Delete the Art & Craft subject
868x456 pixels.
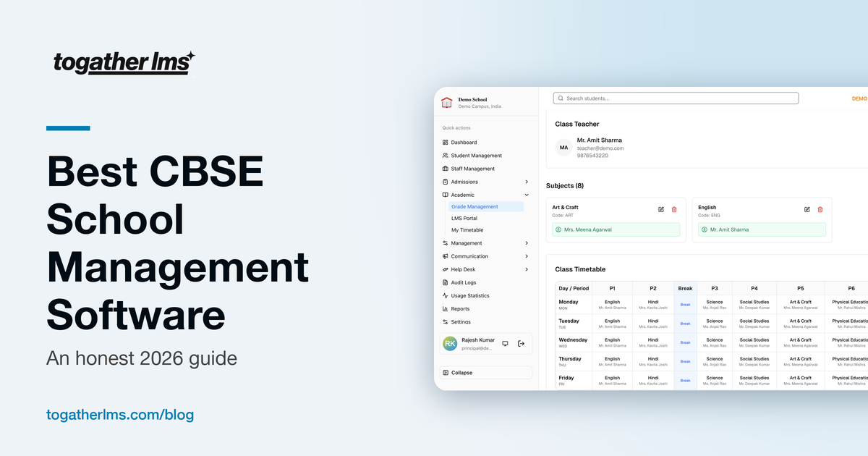pyautogui.click(x=674, y=209)
